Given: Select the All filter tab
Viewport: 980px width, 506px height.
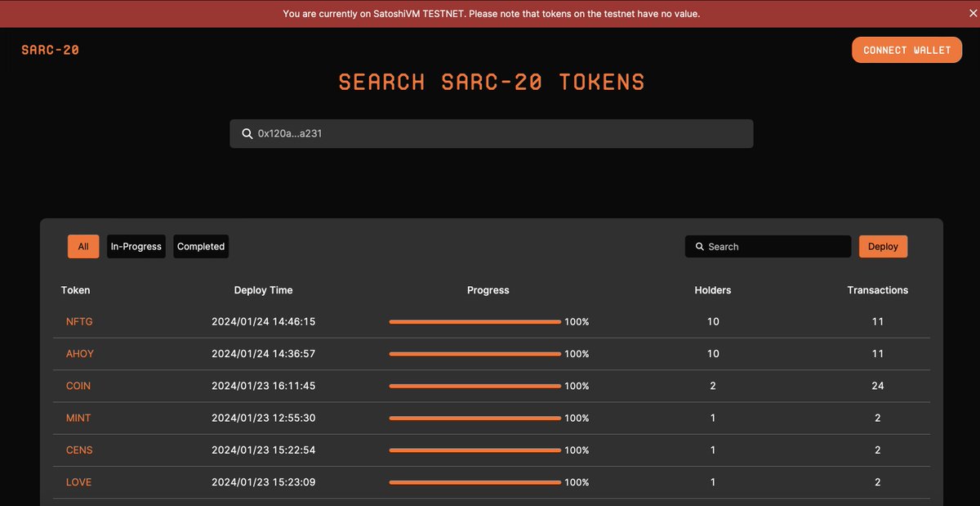Looking at the screenshot, I should click(83, 246).
